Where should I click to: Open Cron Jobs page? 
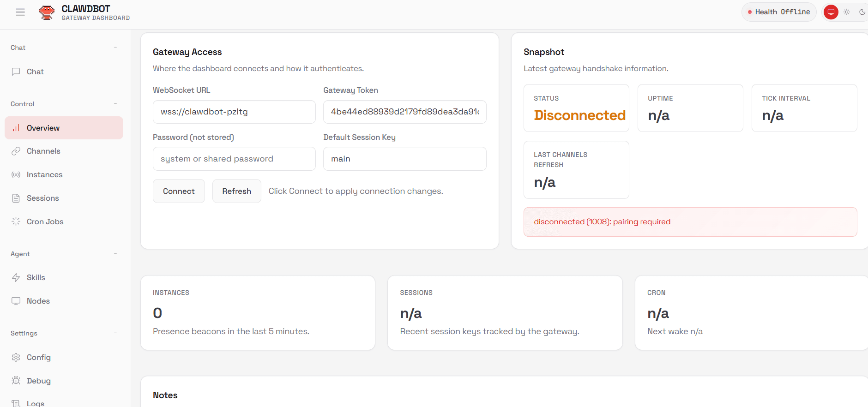pos(64,221)
